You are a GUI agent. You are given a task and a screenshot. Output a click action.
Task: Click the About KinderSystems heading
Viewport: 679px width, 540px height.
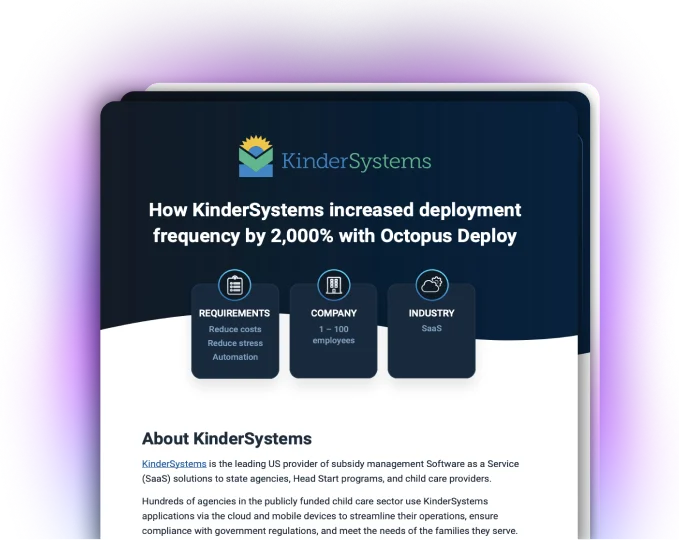[x=227, y=439]
